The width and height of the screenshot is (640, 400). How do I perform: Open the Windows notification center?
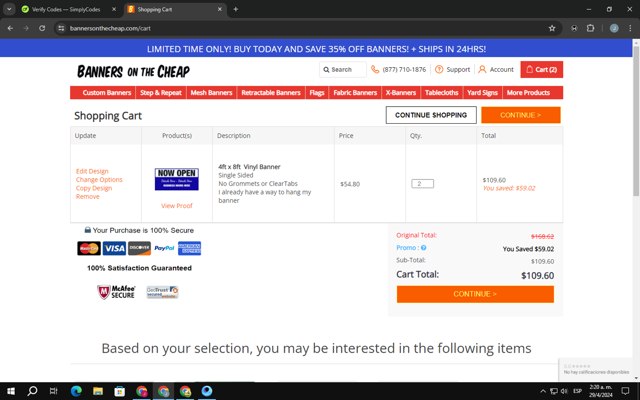625,391
